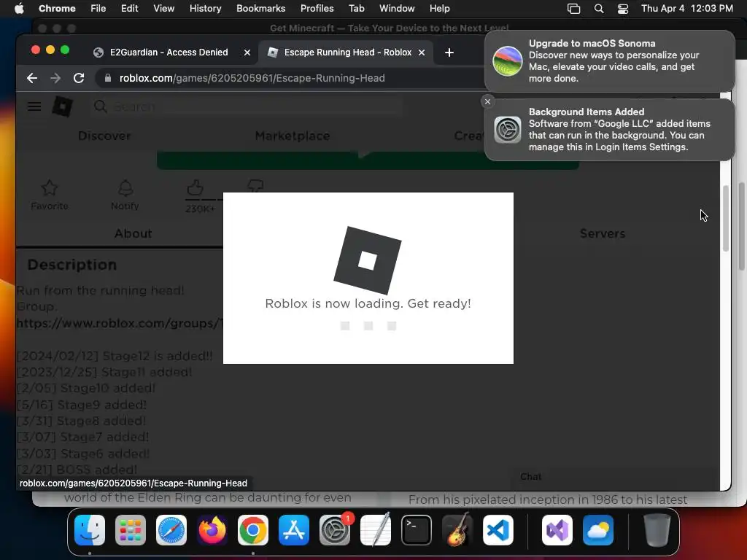Open Launchpad from the Dock
Screen dimensions: 747x560
point(131,530)
